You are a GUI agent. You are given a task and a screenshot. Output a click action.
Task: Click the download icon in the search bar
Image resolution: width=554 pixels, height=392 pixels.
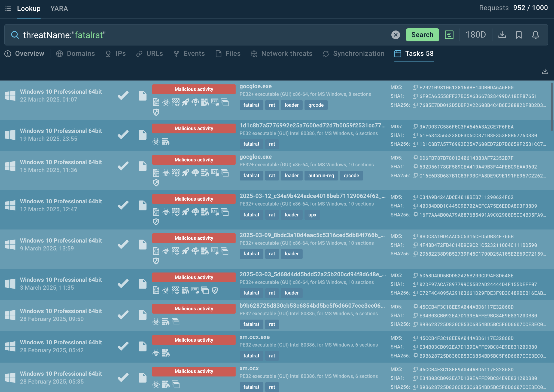[x=502, y=35]
